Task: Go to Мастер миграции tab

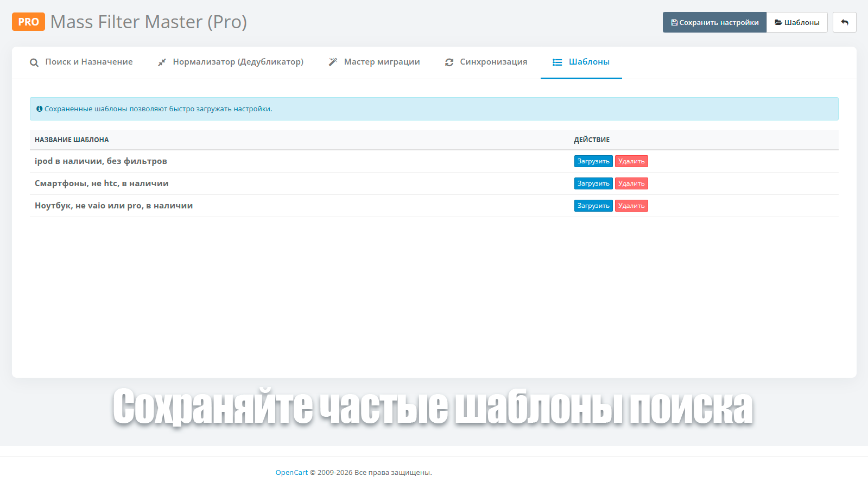Action: (382, 62)
